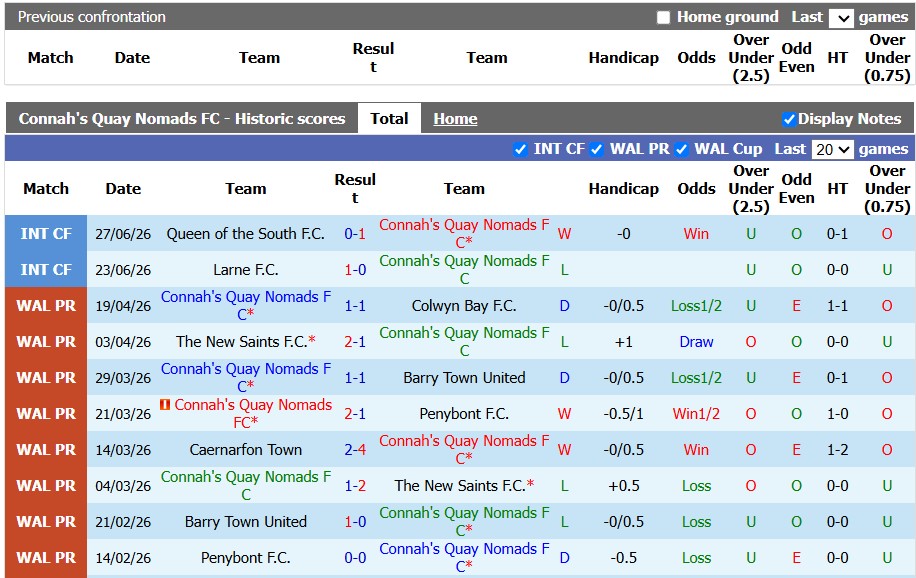This screenshot has width=916, height=578.
Task: Toggle the Display Notes checkbox
Action: (x=789, y=119)
